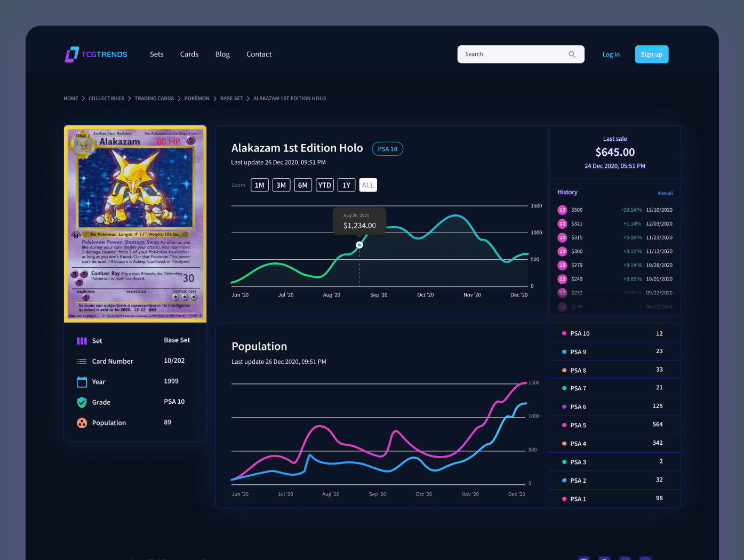Viewport: 744px width, 560px height.
Task: Go to Trading Cards breadcrumb
Action: click(x=154, y=99)
